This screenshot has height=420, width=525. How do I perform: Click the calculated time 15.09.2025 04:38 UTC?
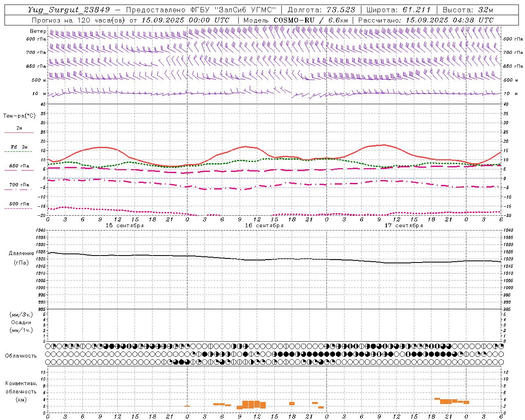(450, 20)
